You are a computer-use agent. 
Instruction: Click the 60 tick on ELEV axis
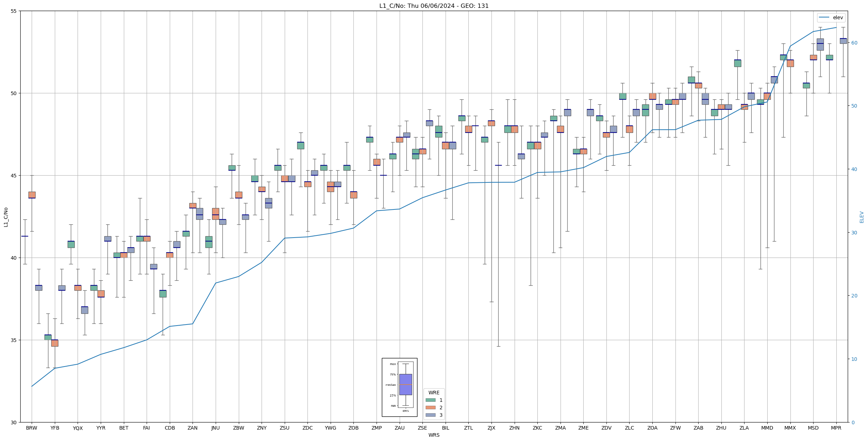pyautogui.click(x=854, y=43)
